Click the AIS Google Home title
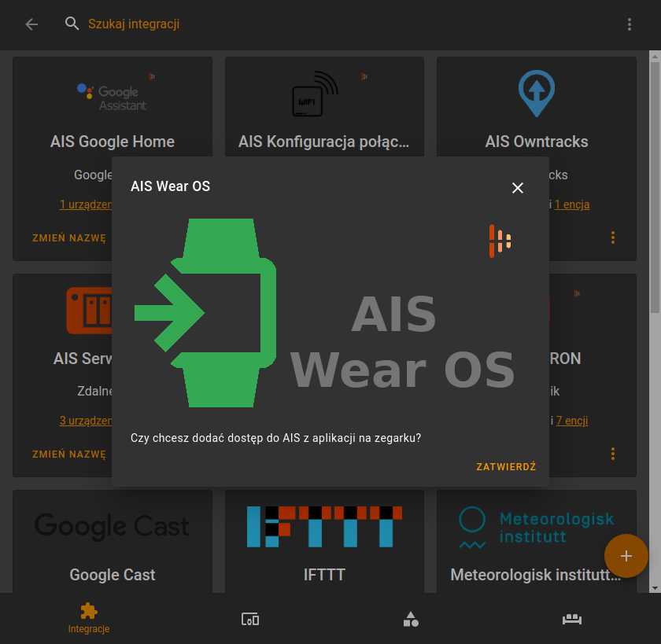The image size is (661, 644). click(112, 142)
